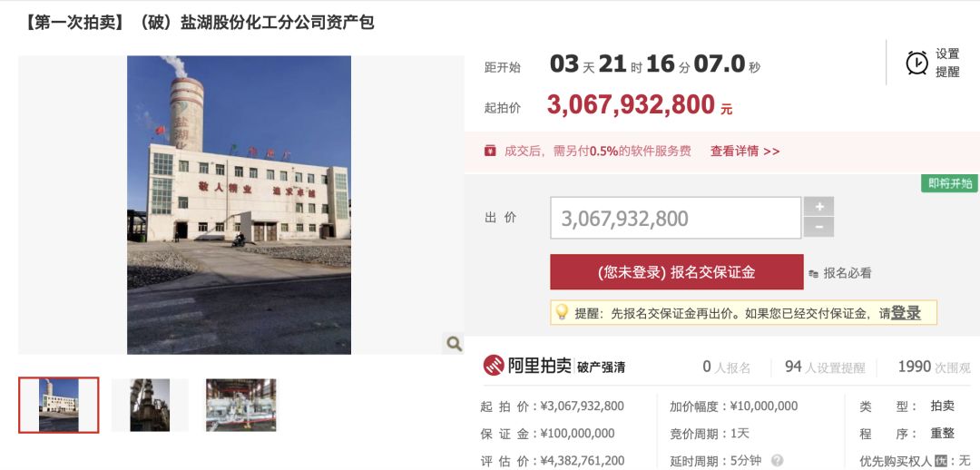Click the alarm clock reminder icon
The height and width of the screenshot is (470, 980).
pos(916,64)
